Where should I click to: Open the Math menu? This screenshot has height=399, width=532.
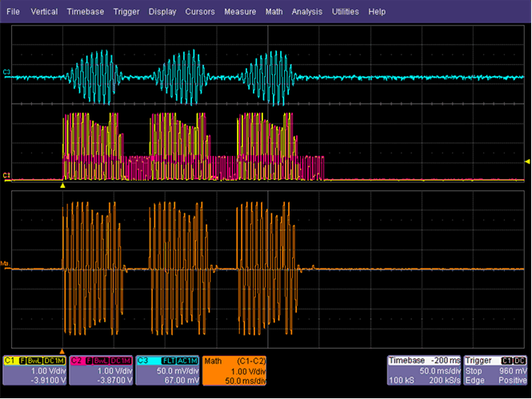point(274,12)
